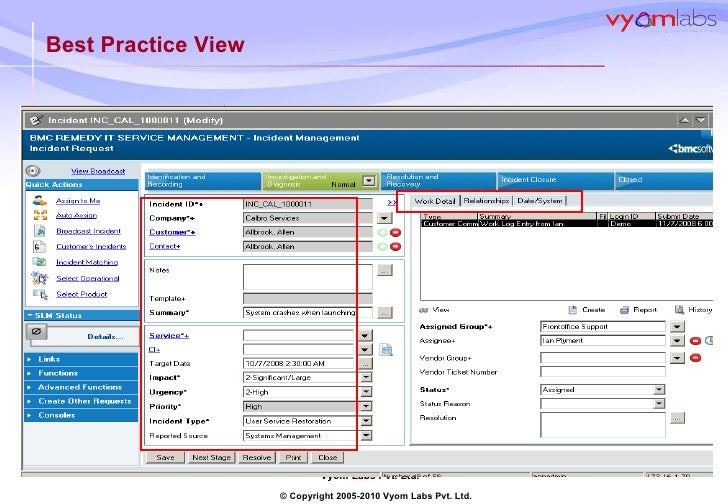The height and width of the screenshot is (504, 728).
Task: Click the View Broadcast round icon
Action: point(33,171)
